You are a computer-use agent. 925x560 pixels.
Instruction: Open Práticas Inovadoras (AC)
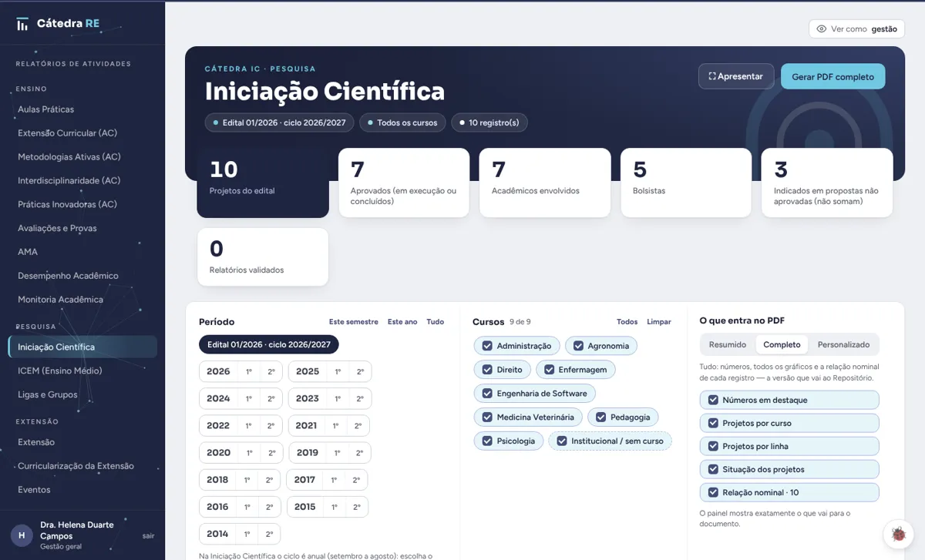(82, 204)
